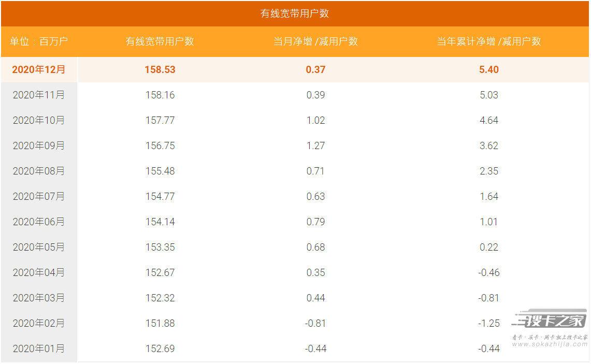Screen dimensions: 591x364
Task: Select the 2020年02月 row label
Action: [39, 323]
